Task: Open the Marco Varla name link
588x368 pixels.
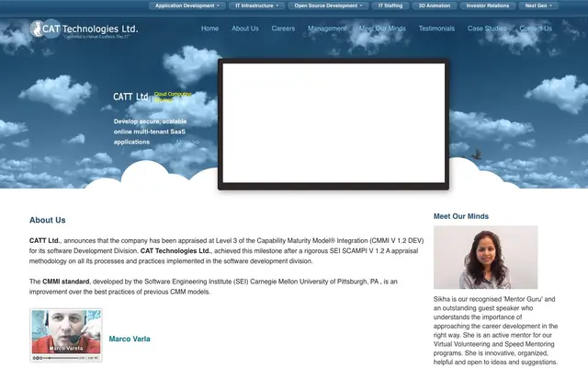Action: 130,339
